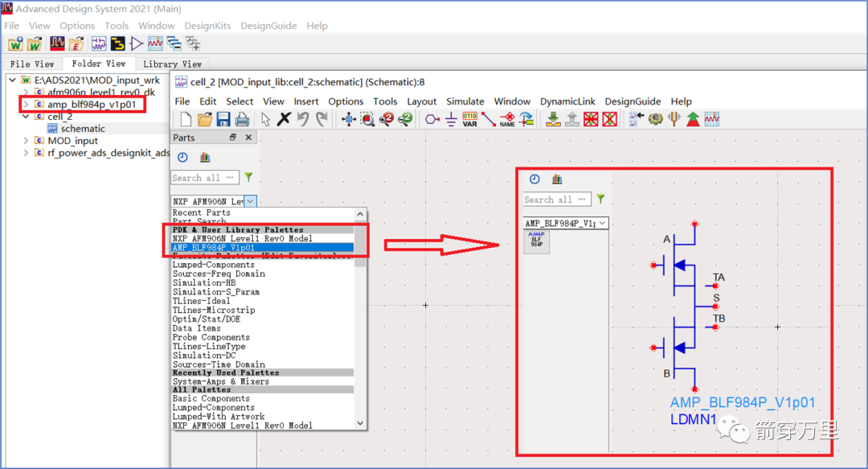Open the data display window icon
This screenshot has height=469, width=868.
click(x=711, y=120)
